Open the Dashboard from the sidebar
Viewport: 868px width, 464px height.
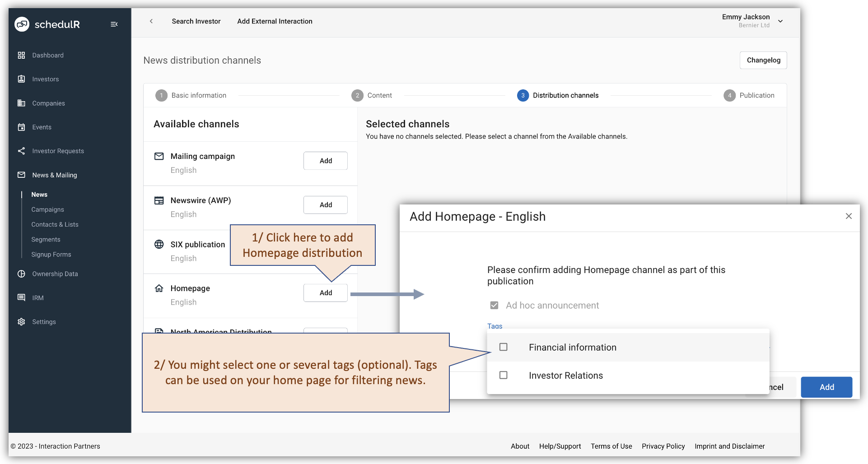tap(21, 55)
